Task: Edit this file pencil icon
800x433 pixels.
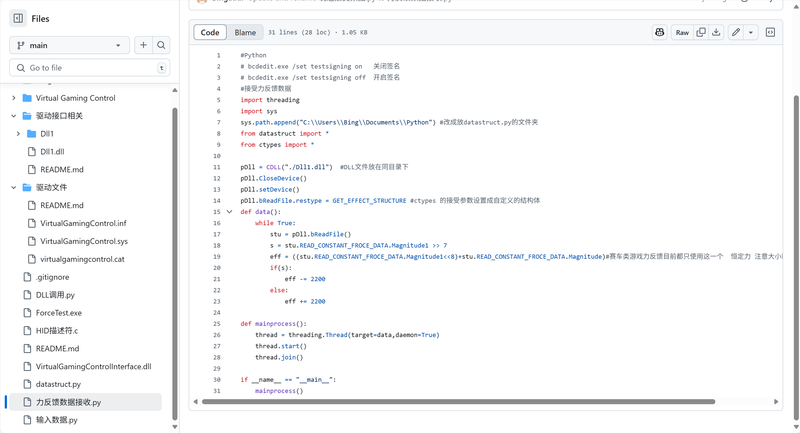Action: point(736,32)
